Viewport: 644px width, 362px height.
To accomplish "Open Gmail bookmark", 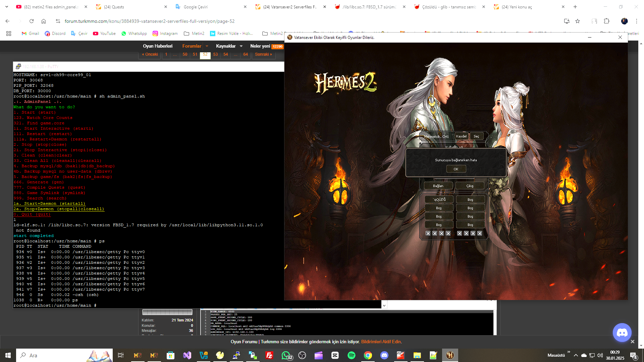I will tap(30, 34).
